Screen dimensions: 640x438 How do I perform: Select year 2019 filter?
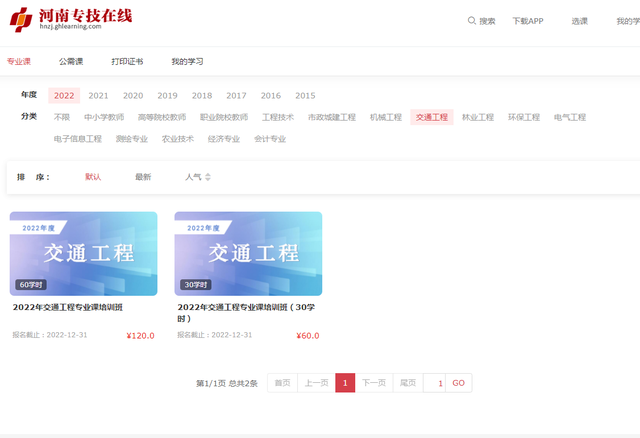pyautogui.click(x=167, y=96)
